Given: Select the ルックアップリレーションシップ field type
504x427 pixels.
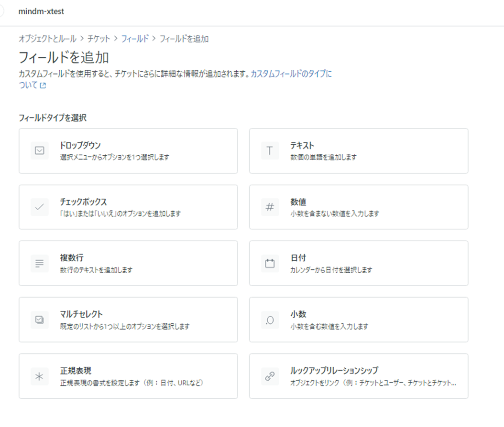Looking at the screenshot, I should point(359,376).
